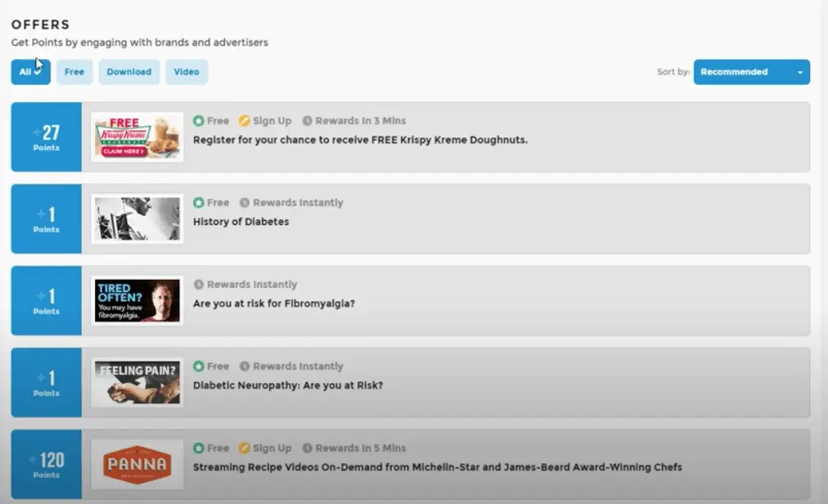Click the green Free icon on Krispy Kreme offer
Screen dimensions: 828x504
pos(199,121)
